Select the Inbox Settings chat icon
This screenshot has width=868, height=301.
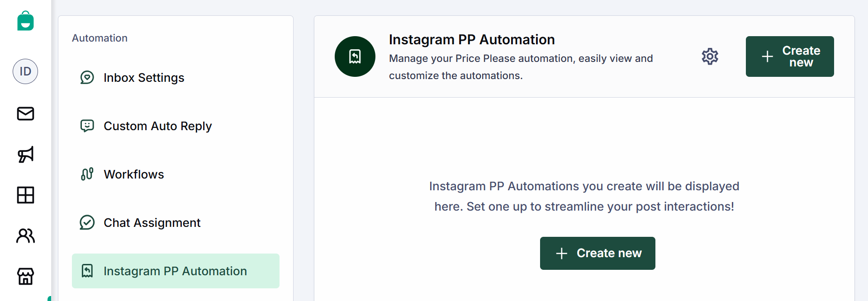tap(87, 77)
